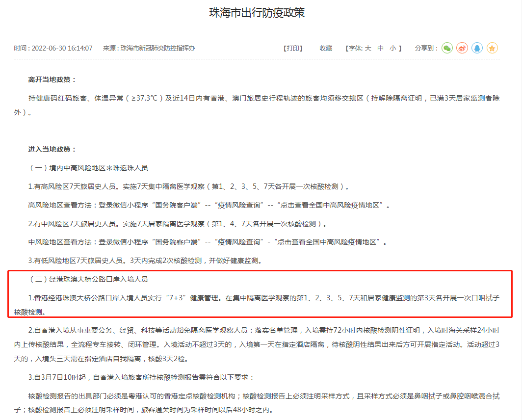
Task: Share the article via WeChat icon
Action: tap(446, 48)
